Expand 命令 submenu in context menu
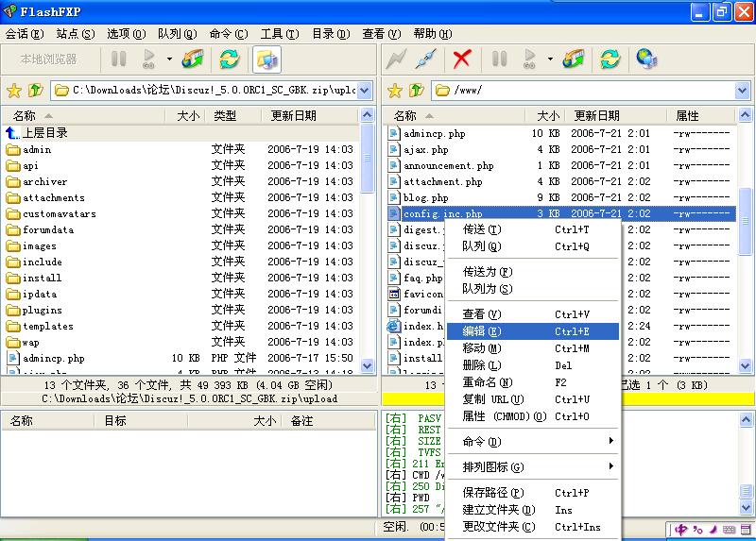 click(x=533, y=441)
